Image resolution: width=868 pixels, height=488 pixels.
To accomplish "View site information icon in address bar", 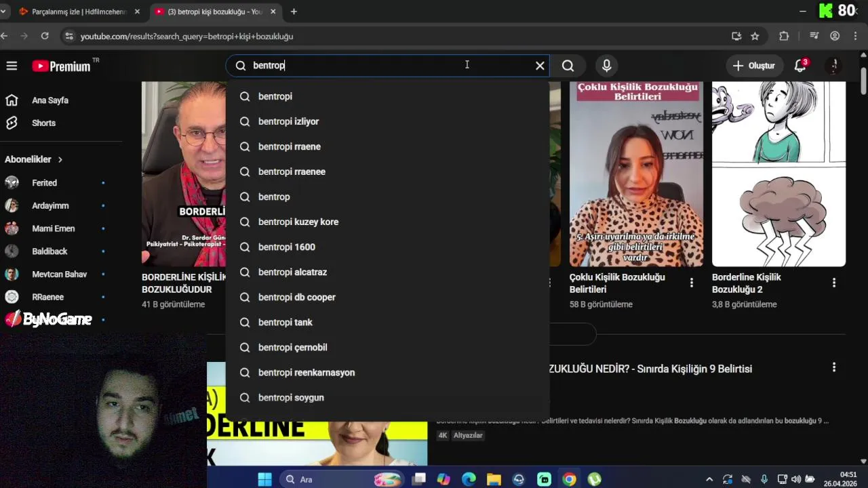I will click(x=68, y=36).
